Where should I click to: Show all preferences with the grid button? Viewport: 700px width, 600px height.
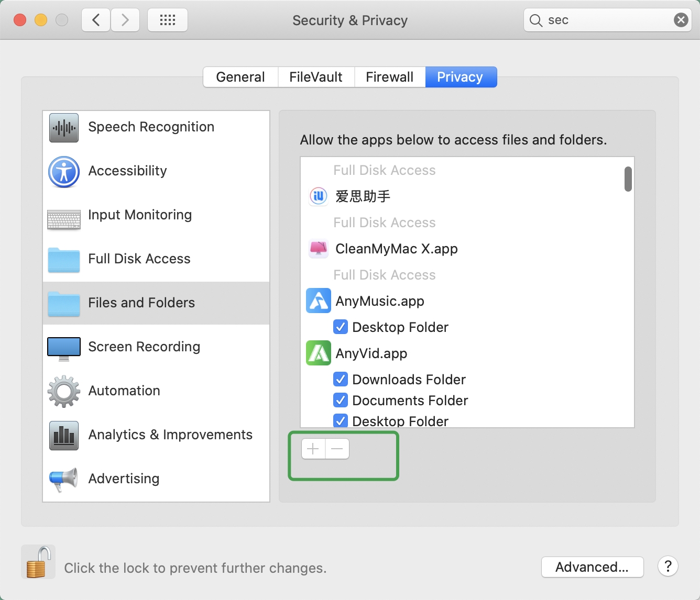(x=168, y=20)
